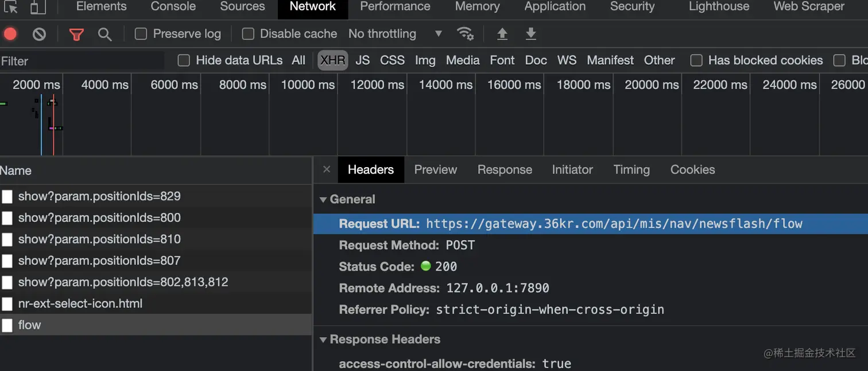Open the Cookies detail tab

[x=692, y=169]
